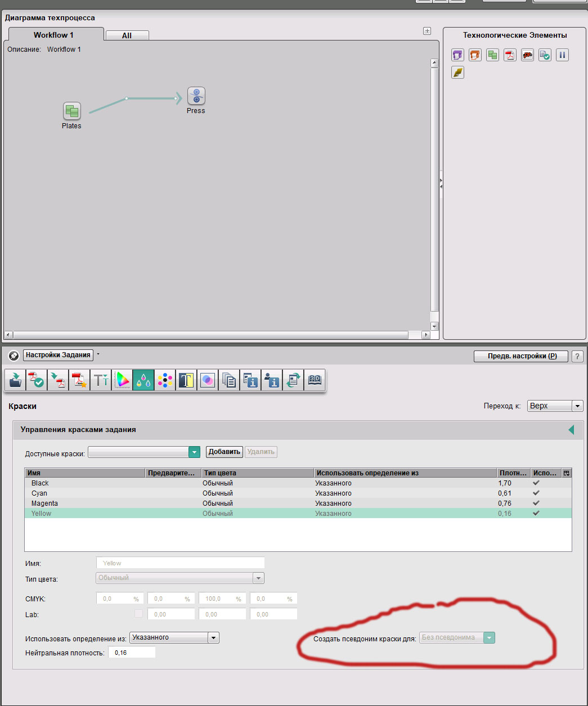
Task: Open the color gamut settings icon
Action: click(123, 380)
